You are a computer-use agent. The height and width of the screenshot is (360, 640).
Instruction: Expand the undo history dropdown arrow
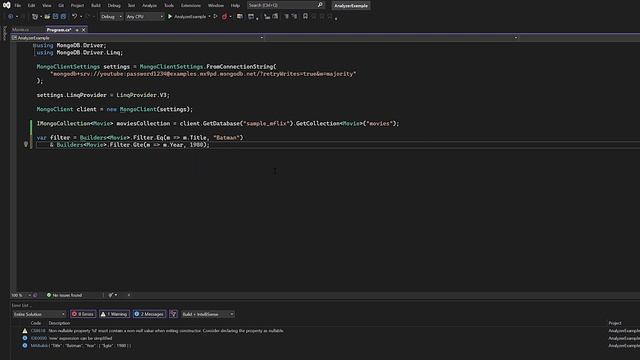tap(81, 17)
